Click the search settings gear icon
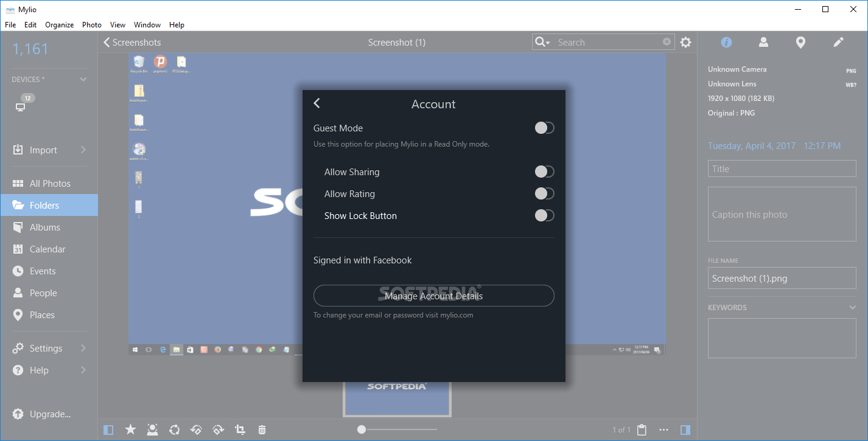 (686, 42)
